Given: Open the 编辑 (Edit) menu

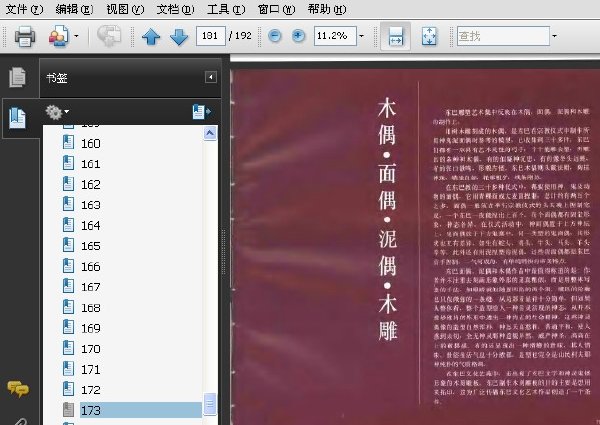Looking at the screenshot, I should (74, 9).
